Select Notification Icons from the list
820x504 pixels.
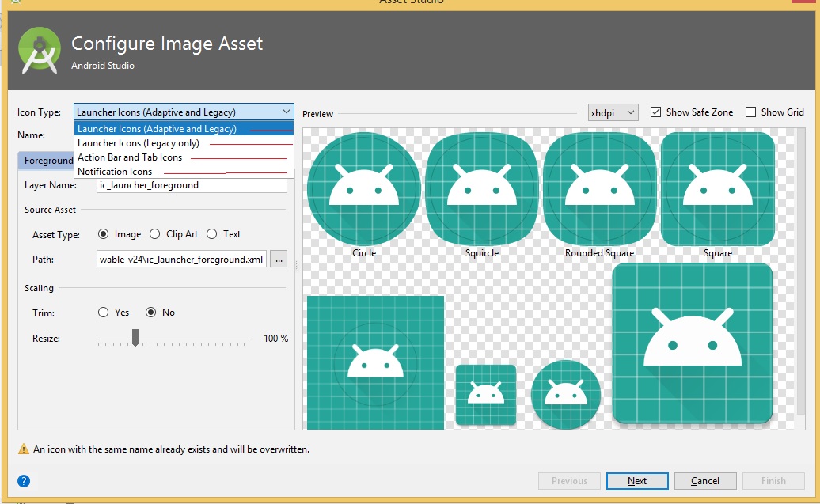click(115, 171)
